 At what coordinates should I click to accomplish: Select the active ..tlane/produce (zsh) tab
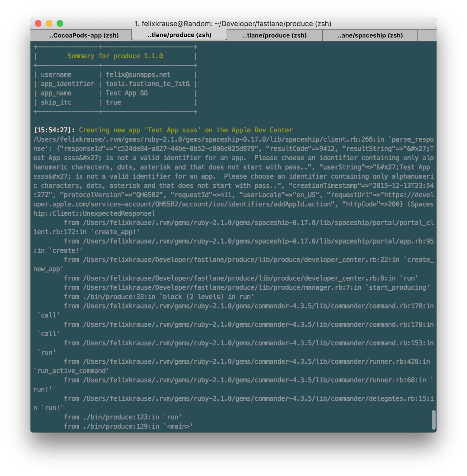coord(179,35)
